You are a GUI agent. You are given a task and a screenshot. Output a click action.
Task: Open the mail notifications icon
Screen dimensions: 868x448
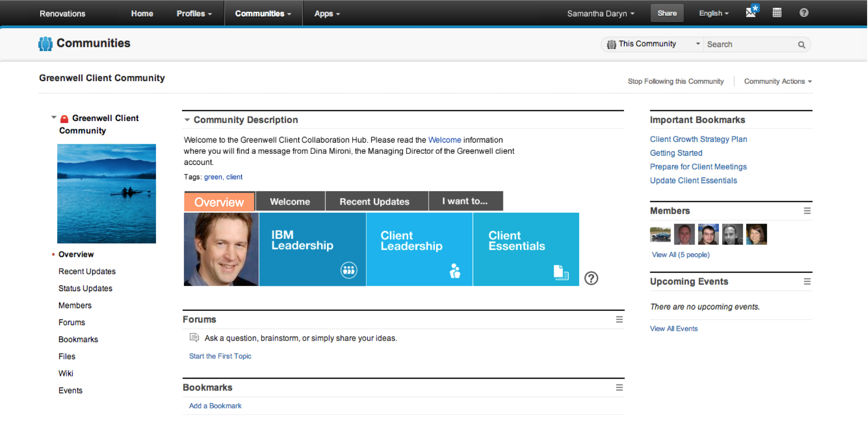(x=751, y=12)
